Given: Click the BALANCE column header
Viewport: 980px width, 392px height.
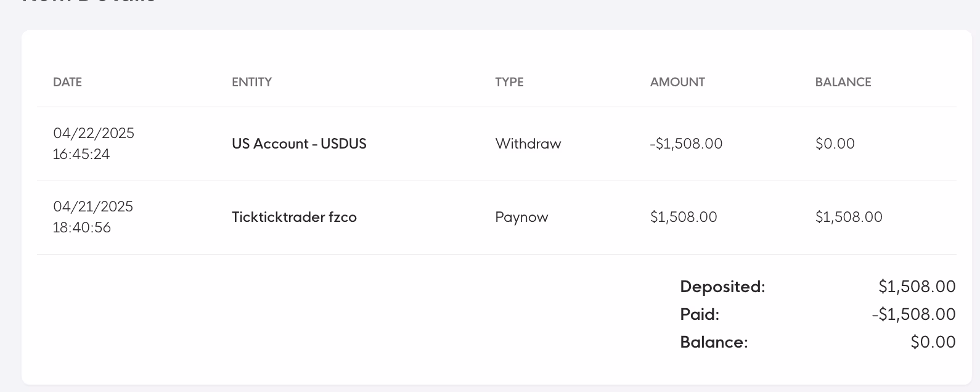Looking at the screenshot, I should coord(843,82).
